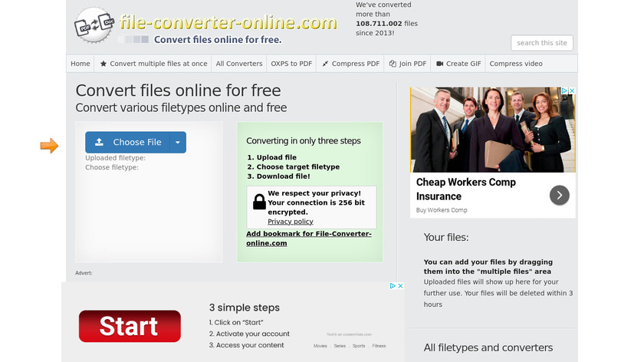Open the Privacy policy link
Image resolution: width=644 pixels, height=362 pixels.
291,222
